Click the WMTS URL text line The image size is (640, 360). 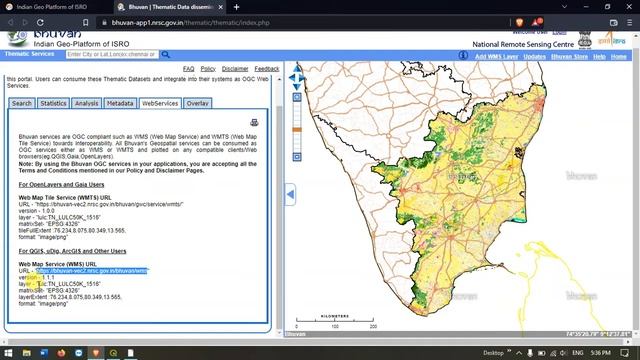101,204
